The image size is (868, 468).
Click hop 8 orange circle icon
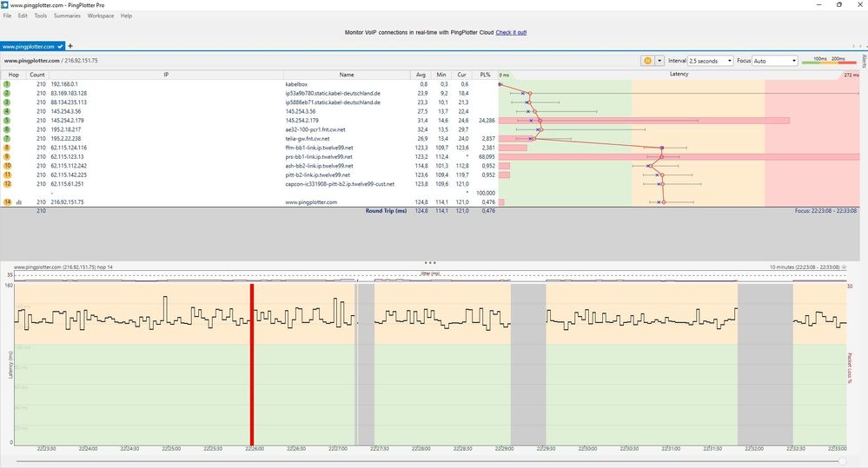click(x=7, y=148)
